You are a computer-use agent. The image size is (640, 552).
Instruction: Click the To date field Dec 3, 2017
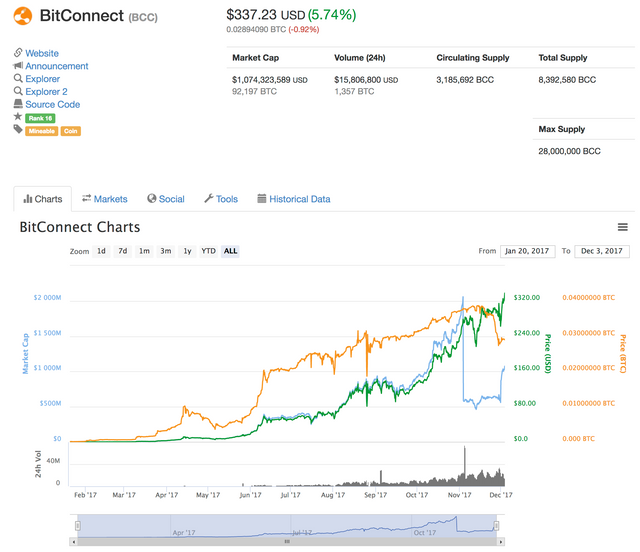pos(602,251)
